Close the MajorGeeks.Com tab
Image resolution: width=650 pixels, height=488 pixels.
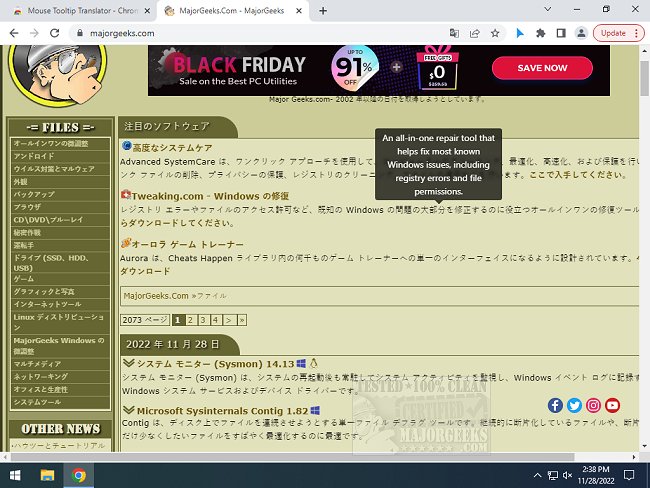click(299, 11)
